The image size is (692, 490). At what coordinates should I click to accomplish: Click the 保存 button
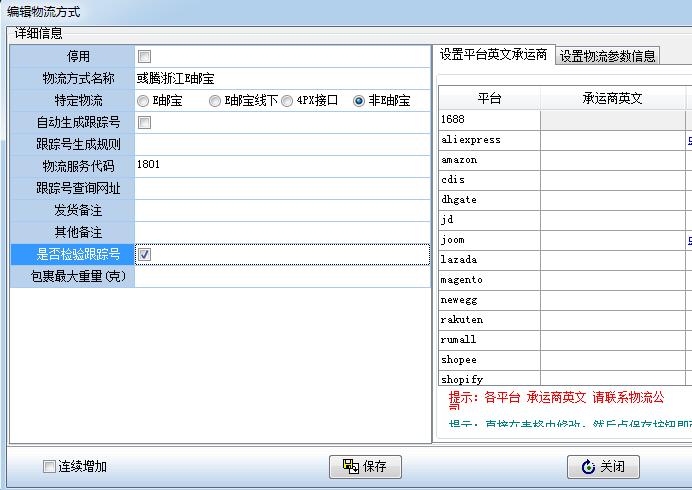pyautogui.click(x=365, y=467)
